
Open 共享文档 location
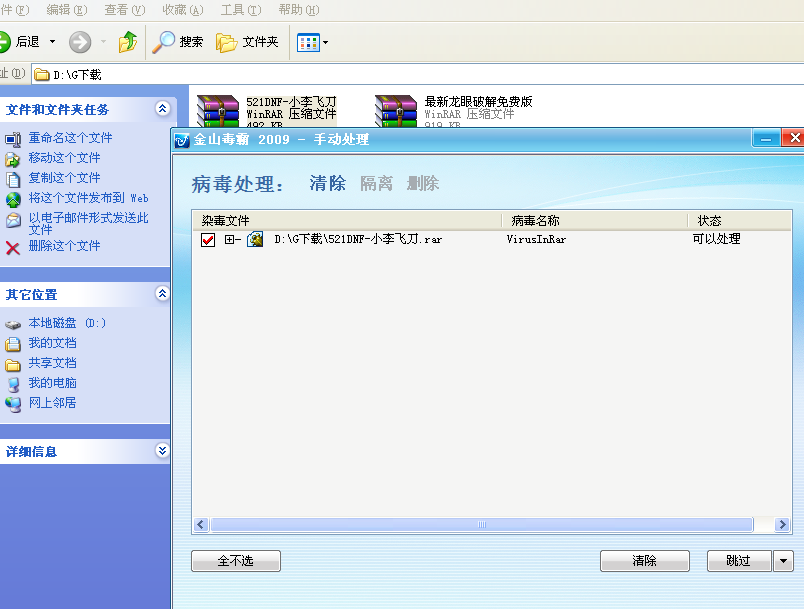(x=52, y=363)
